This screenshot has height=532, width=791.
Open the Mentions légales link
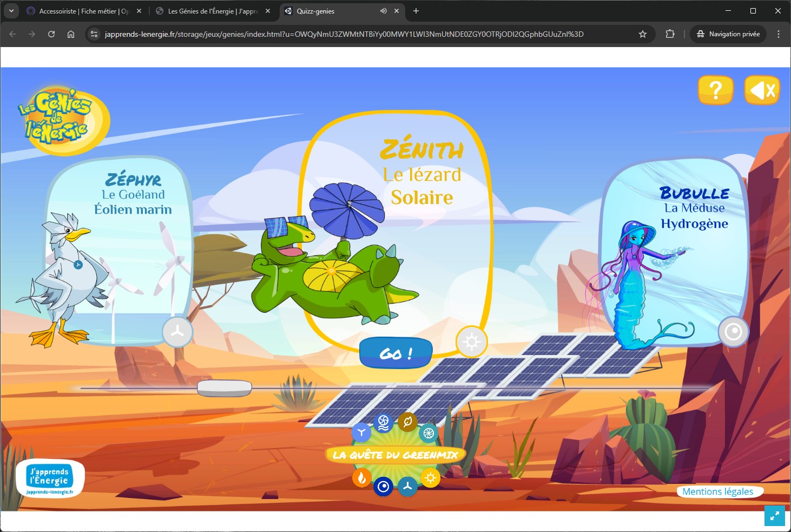(717, 491)
